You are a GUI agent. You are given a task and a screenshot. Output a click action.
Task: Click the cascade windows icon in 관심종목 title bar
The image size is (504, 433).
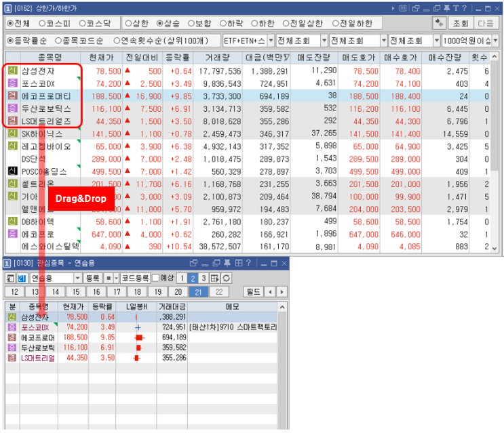click(216, 263)
